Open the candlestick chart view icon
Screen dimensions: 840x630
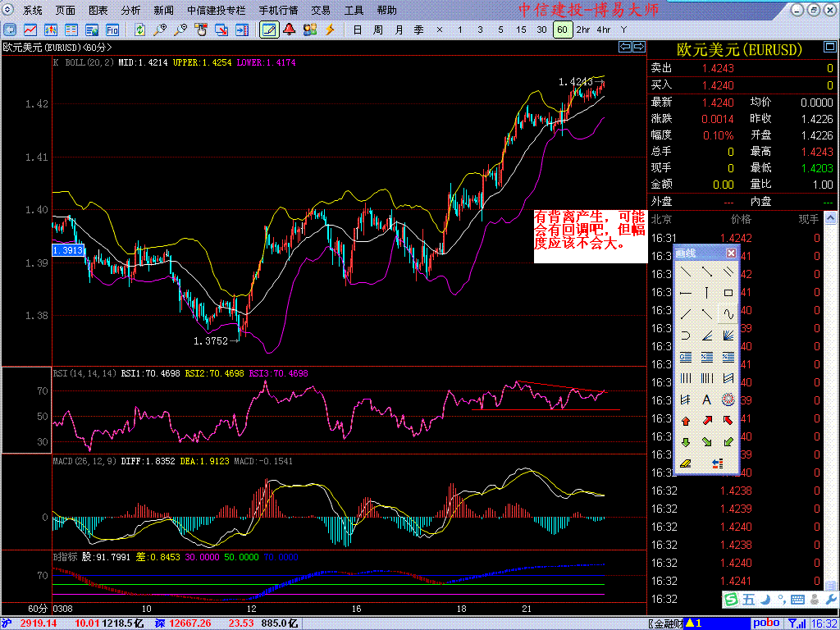(51, 30)
